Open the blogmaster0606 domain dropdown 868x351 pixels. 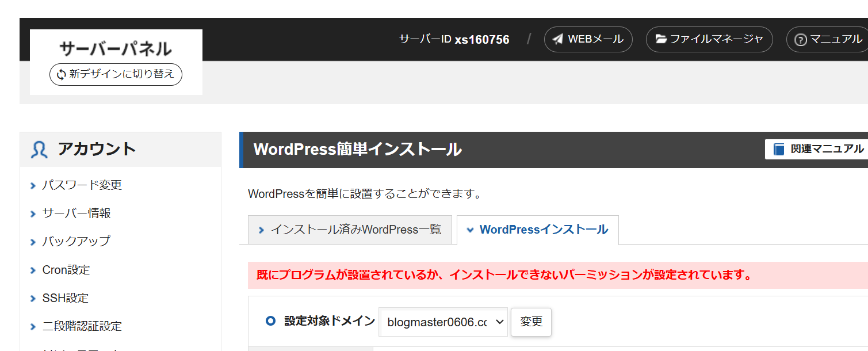(x=443, y=322)
